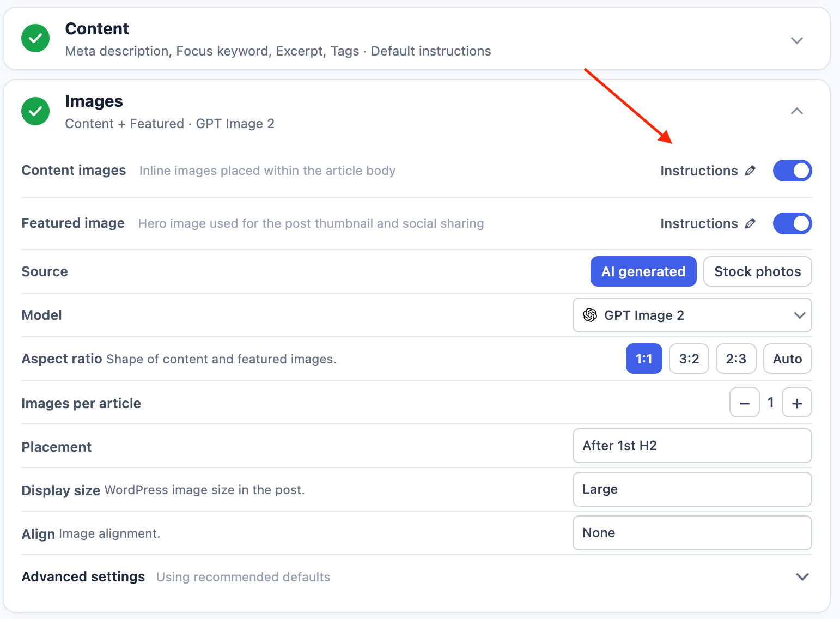
Task: Click the 'Source' row label
Action: 45,271
